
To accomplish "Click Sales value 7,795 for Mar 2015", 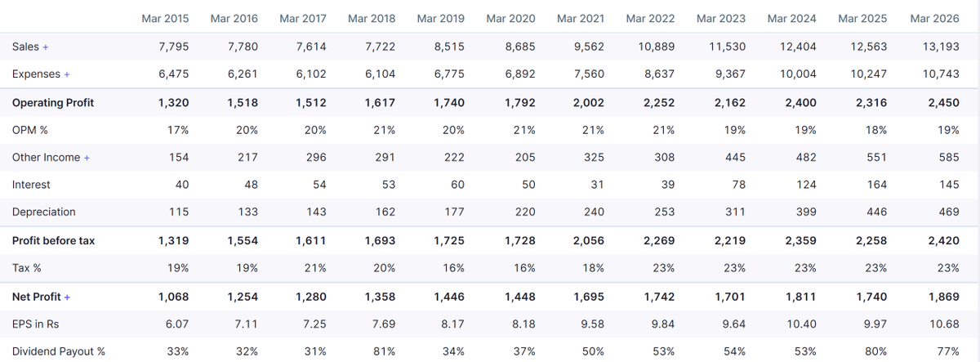I will pyautogui.click(x=174, y=47).
